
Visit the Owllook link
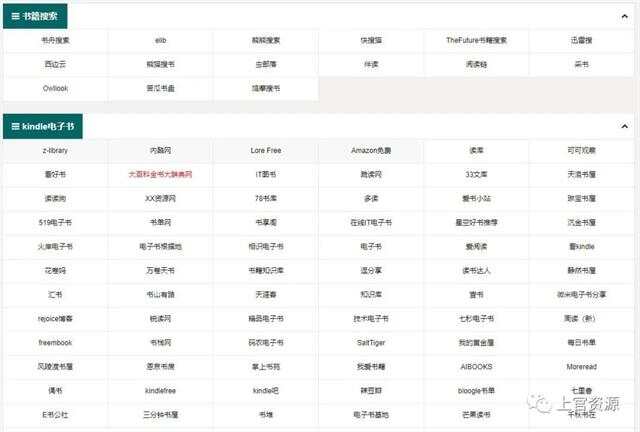[x=56, y=88]
